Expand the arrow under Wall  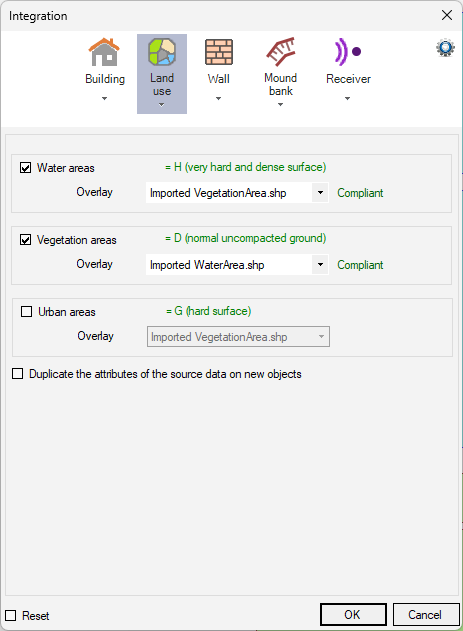[x=218, y=99]
